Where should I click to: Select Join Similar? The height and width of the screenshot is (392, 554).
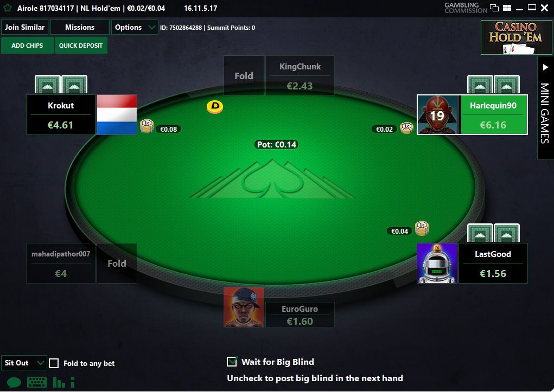(25, 27)
